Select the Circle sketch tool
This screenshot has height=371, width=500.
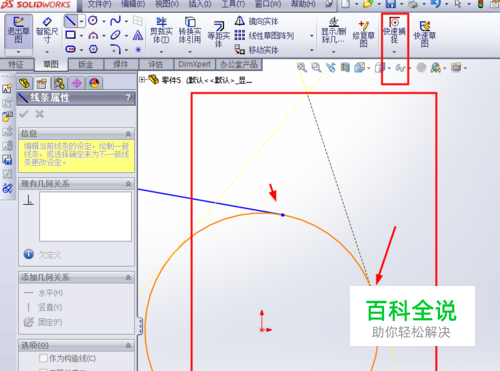93,21
